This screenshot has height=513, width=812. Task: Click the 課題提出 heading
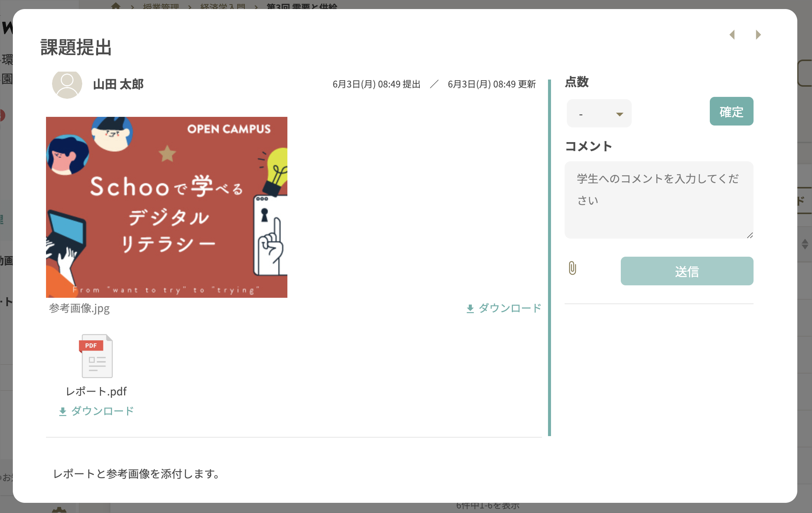tap(76, 47)
